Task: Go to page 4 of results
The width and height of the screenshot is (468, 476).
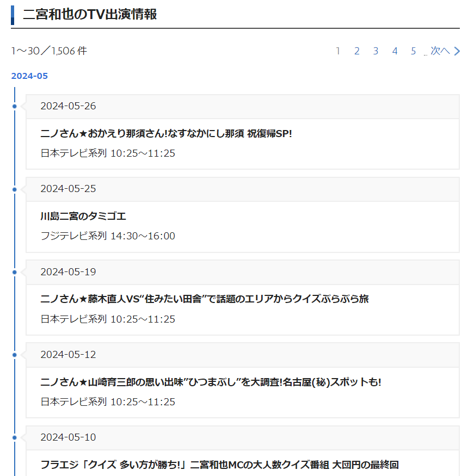Action: point(395,51)
